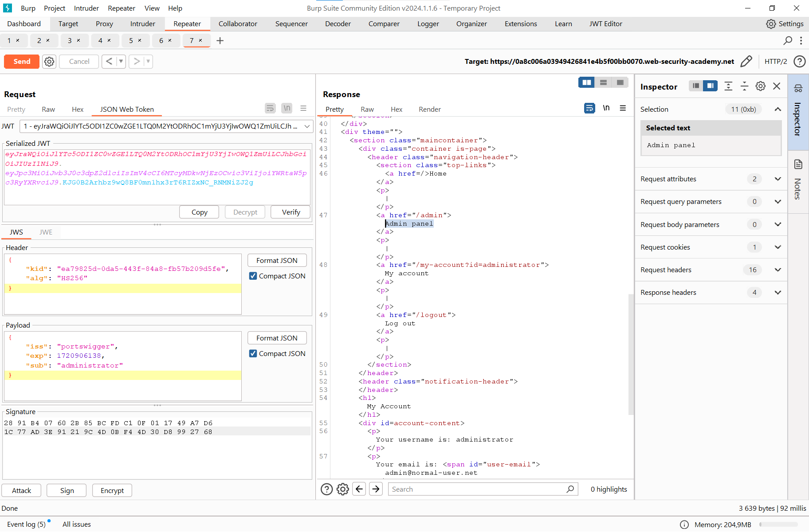Image resolution: width=809 pixels, height=532 pixels.
Task: Verify the JWT signature
Action: [291, 212]
